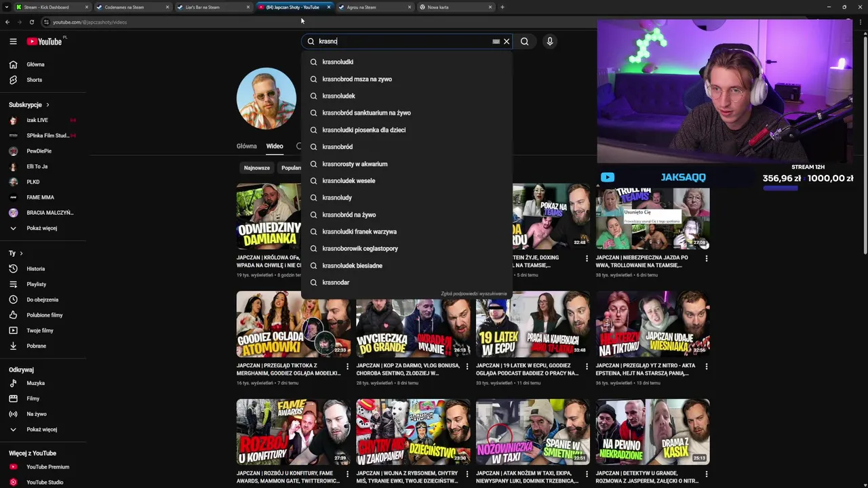Screen dimensions: 868x488
Task: Open more options for Przegląd YT z Nitro video
Action: [707, 366]
